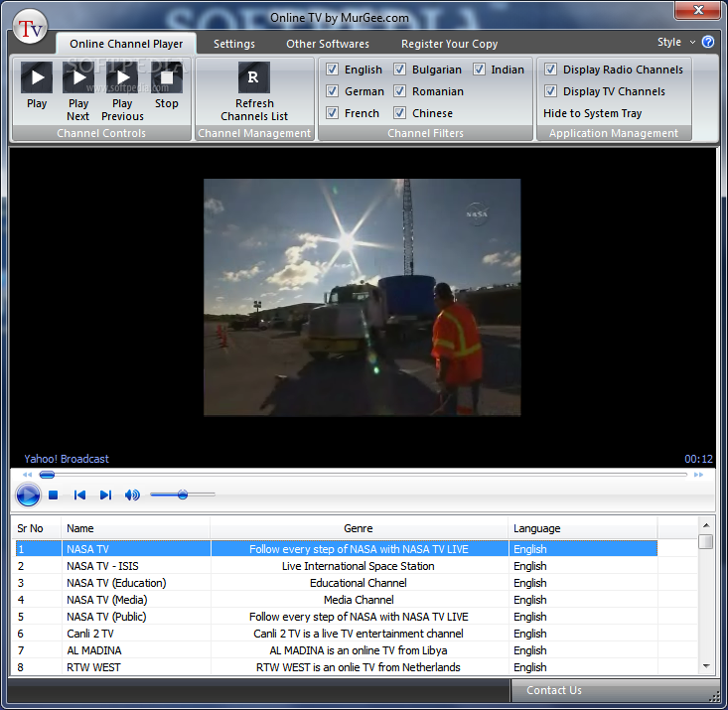Click the 'Live International Space Station' genre cell
This screenshot has width=728, height=710.
[x=359, y=566]
